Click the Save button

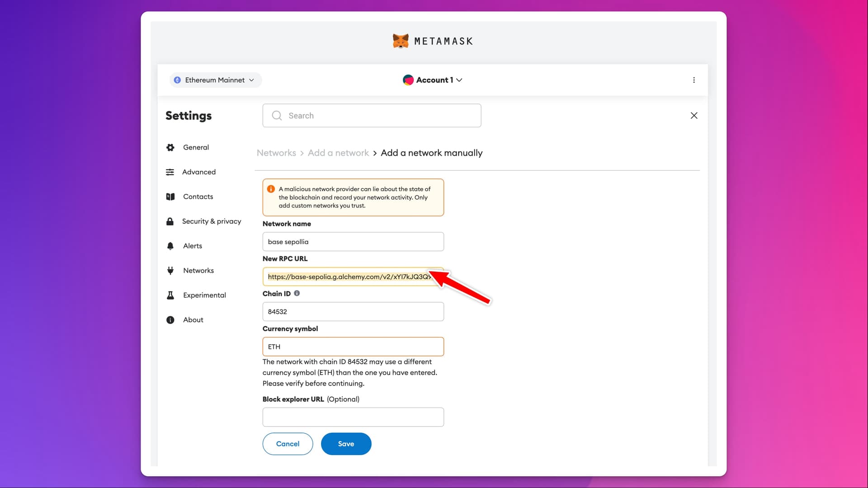tap(346, 443)
